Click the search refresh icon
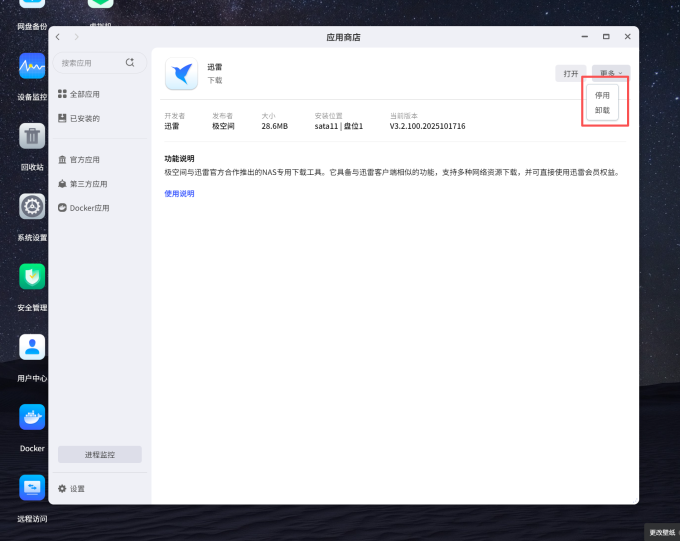 tap(130, 62)
